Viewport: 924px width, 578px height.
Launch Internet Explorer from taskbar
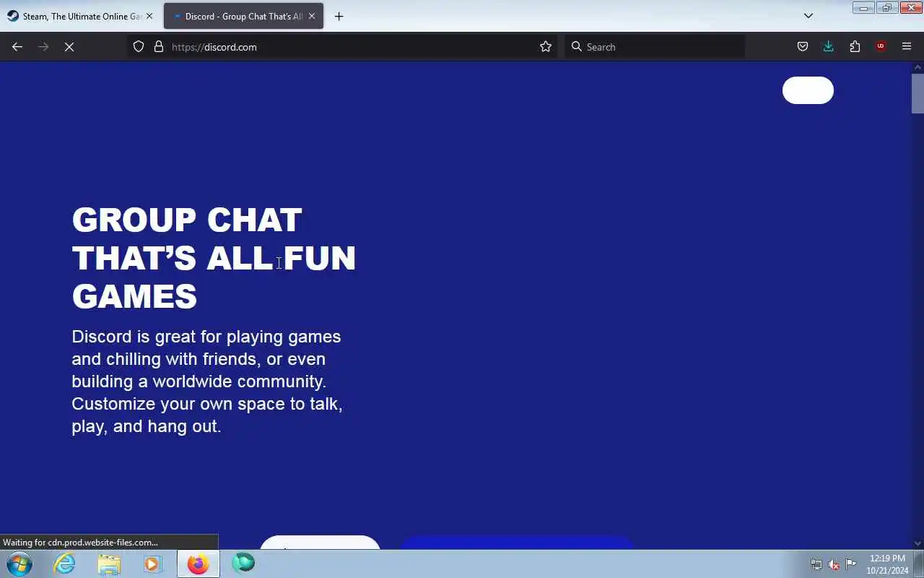(65, 564)
